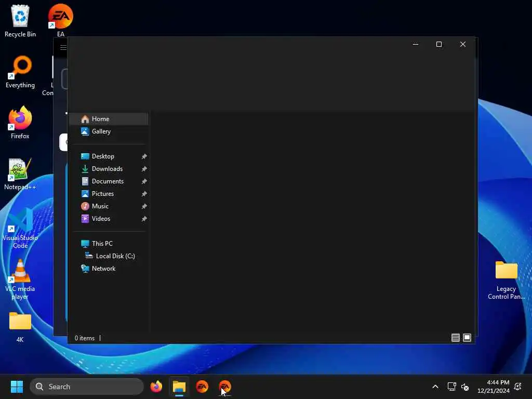
Task: Minimize the File Explorer window
Action: pos(416,44)
